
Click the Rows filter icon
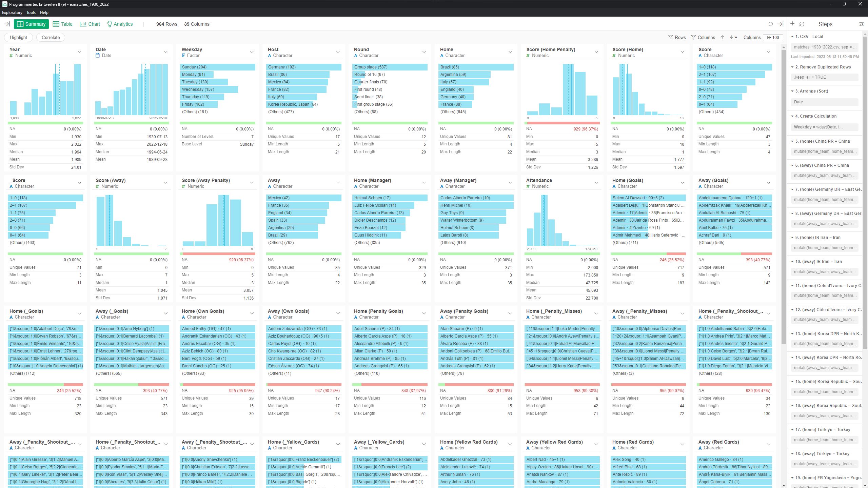coord(671,37)
